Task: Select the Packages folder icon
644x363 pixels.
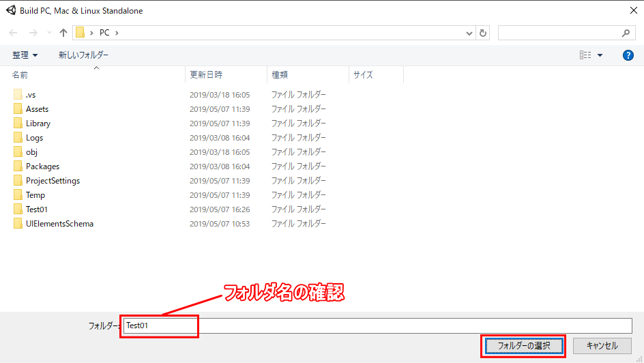Action: click(18, 166)
